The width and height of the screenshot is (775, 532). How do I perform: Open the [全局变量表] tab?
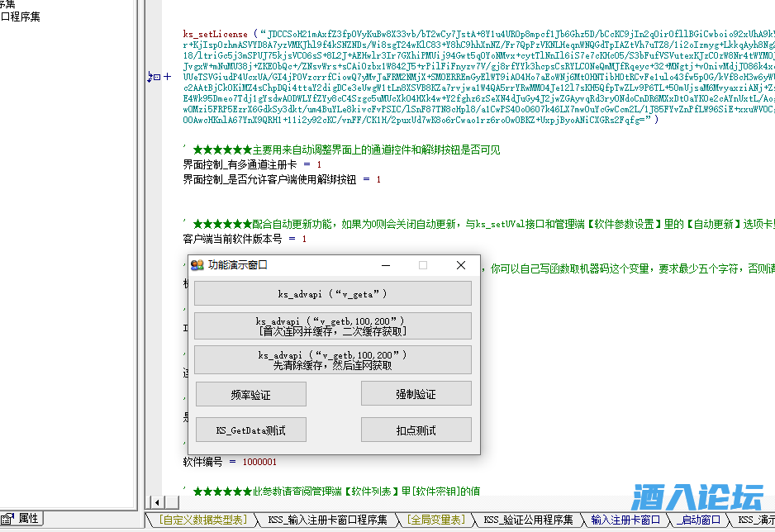[435, 520]
